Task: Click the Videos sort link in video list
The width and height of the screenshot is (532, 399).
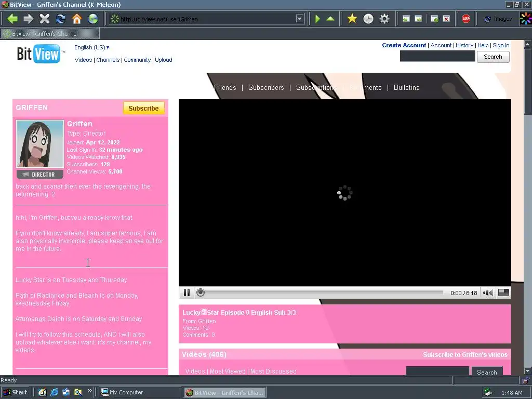Action: pos(195,371)
